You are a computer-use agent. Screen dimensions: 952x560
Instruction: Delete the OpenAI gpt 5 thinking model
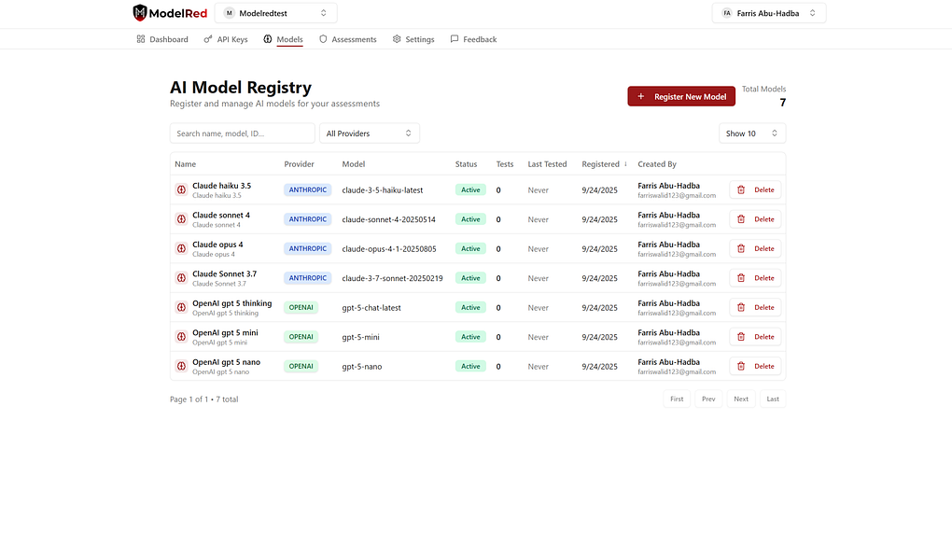(x=755, y=307)
